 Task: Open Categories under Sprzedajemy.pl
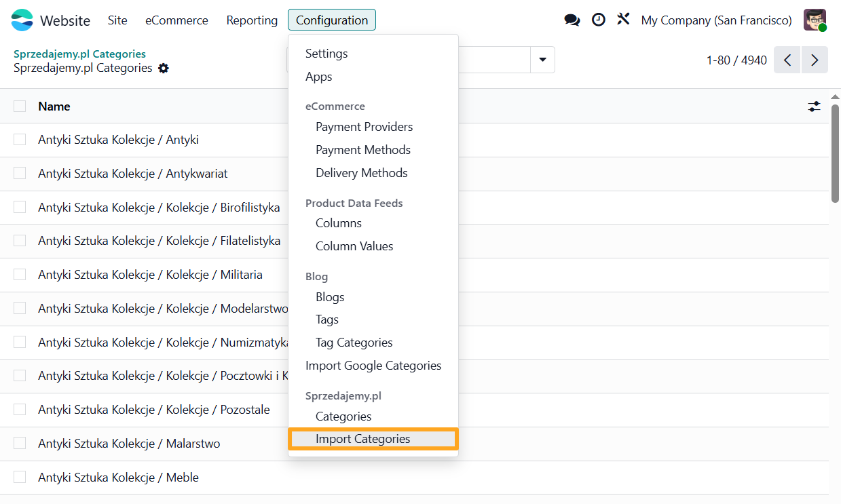373,416
